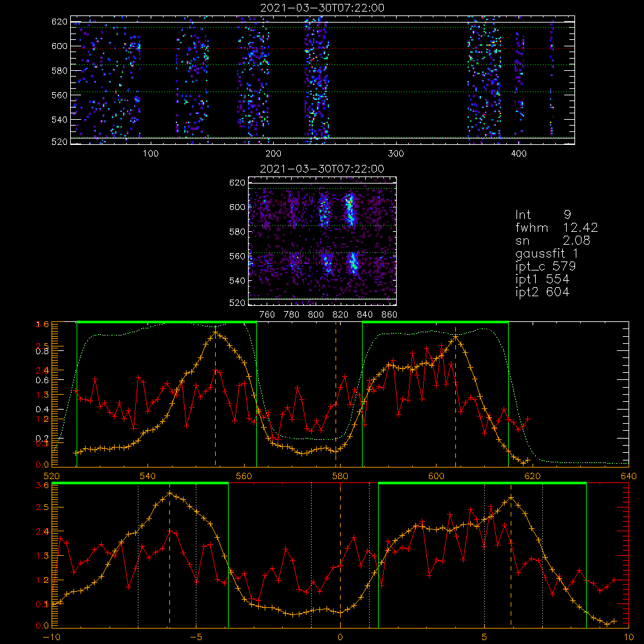
Task: Select the 'ipt1 554' text
Action: click(542, 279)
